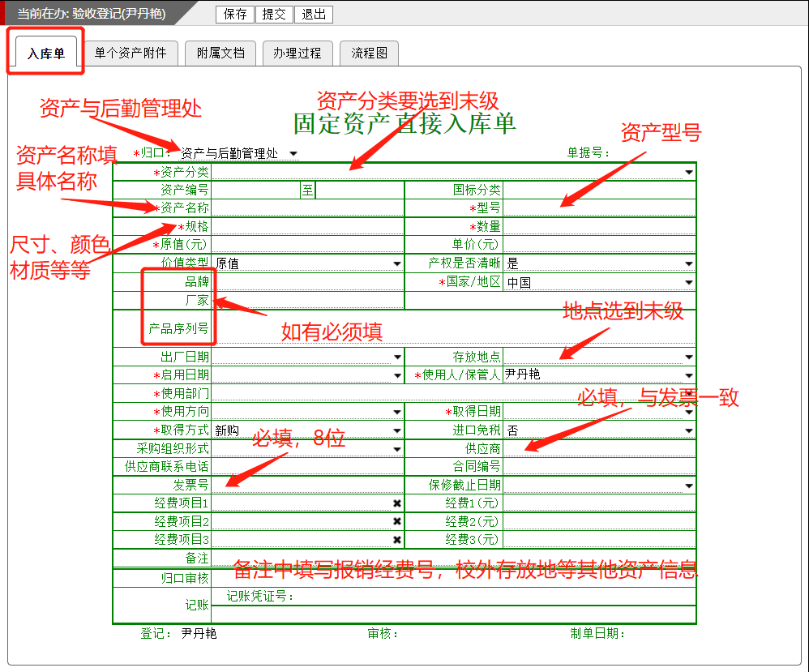
Task: Open the 启用日期 date picker dropdown
Action: pyautogui.click(x=396, y=375)
